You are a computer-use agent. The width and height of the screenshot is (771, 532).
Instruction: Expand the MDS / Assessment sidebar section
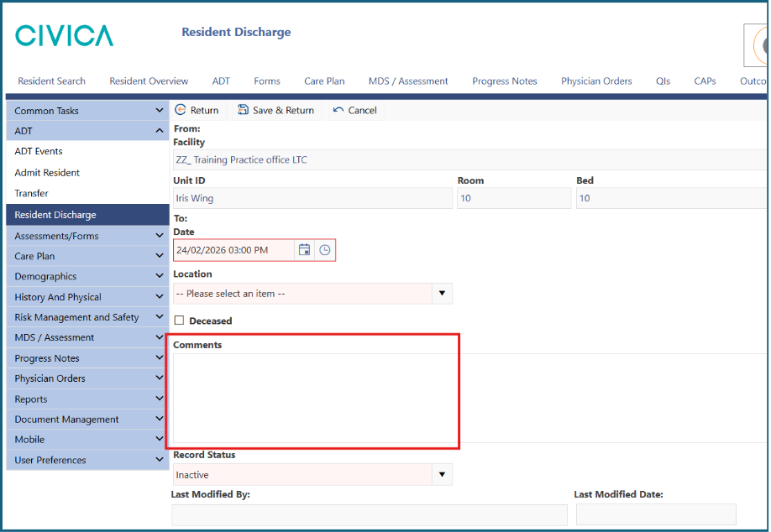click(x=87, y=337)
